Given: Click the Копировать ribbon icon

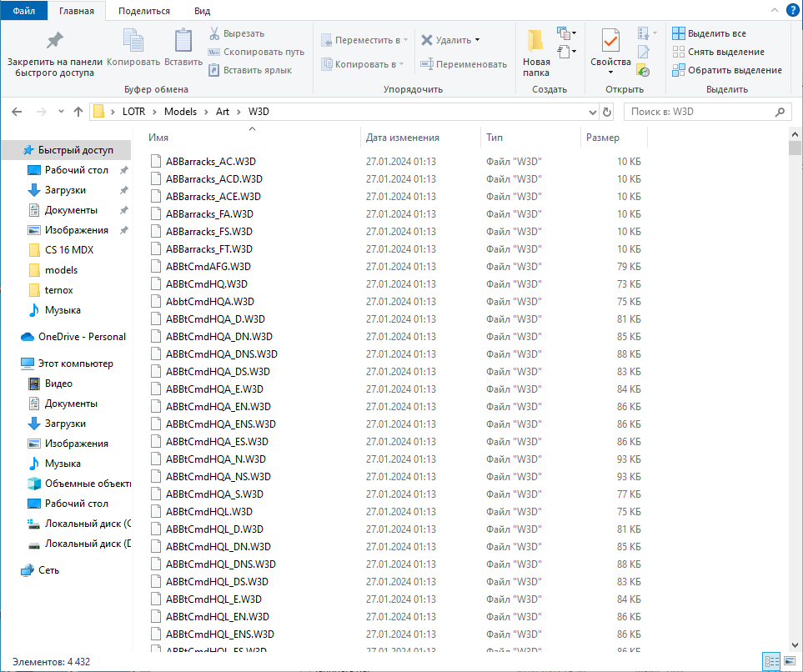Looking at the screenshot, I should (x=133, y=48).
